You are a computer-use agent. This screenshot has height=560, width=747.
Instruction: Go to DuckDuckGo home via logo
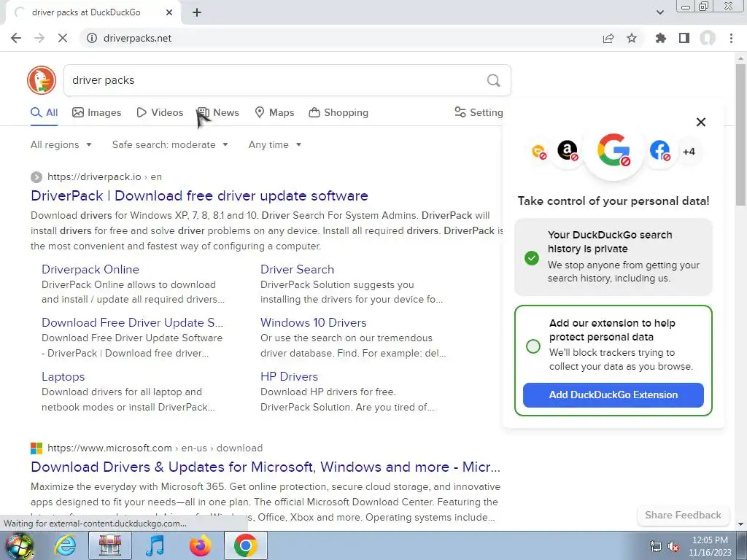(x=42, y=80)
